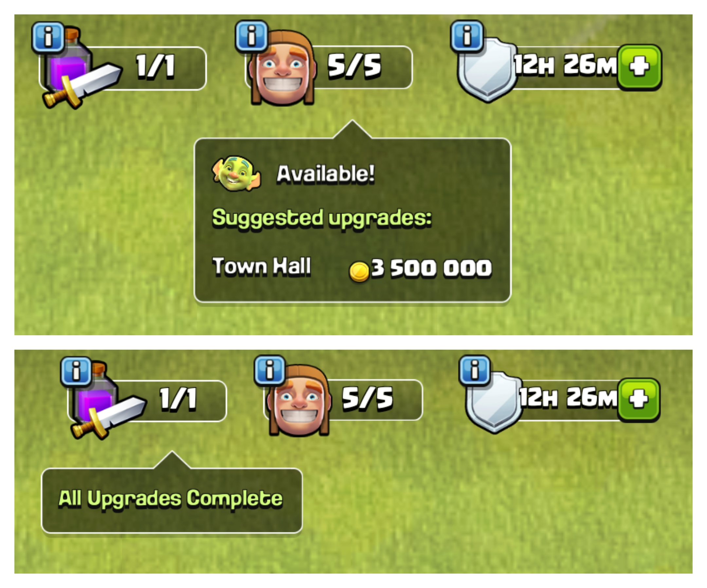Click Available! text beside goblin
Viewport: 707px width, 588px height.
[326, 174]
